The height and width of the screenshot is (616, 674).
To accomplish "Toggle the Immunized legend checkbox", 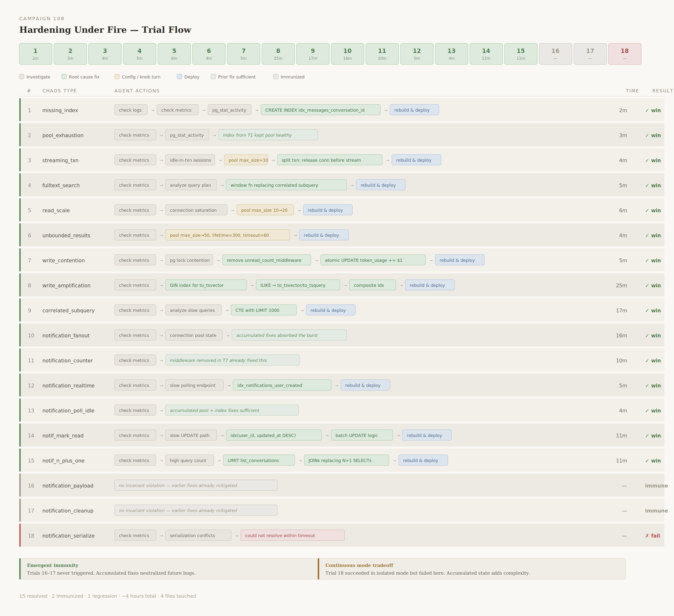I will coord(276,77).
